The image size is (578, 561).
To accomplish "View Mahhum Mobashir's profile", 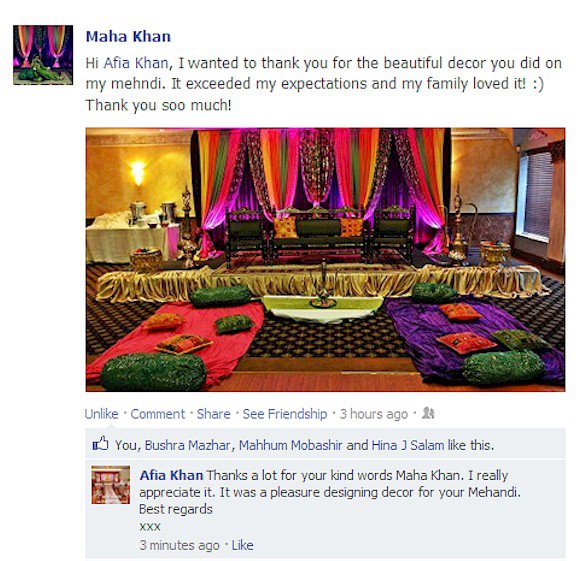I will click(290, 445).
